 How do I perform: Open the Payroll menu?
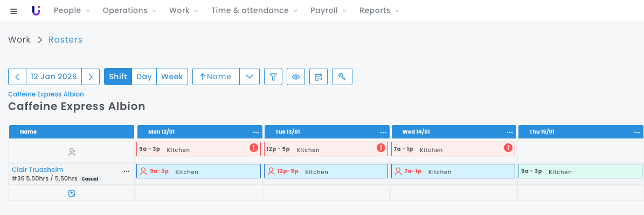pyautogui.click(x=328, y=11)
